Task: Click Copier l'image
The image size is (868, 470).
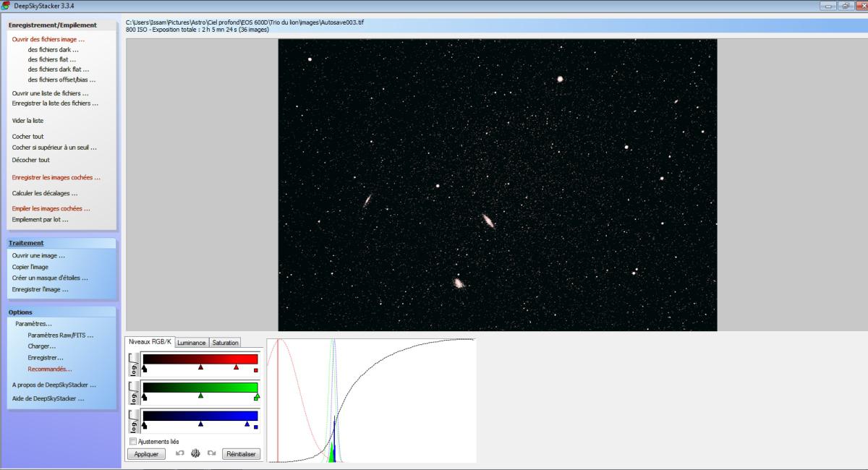Action: 30,267
